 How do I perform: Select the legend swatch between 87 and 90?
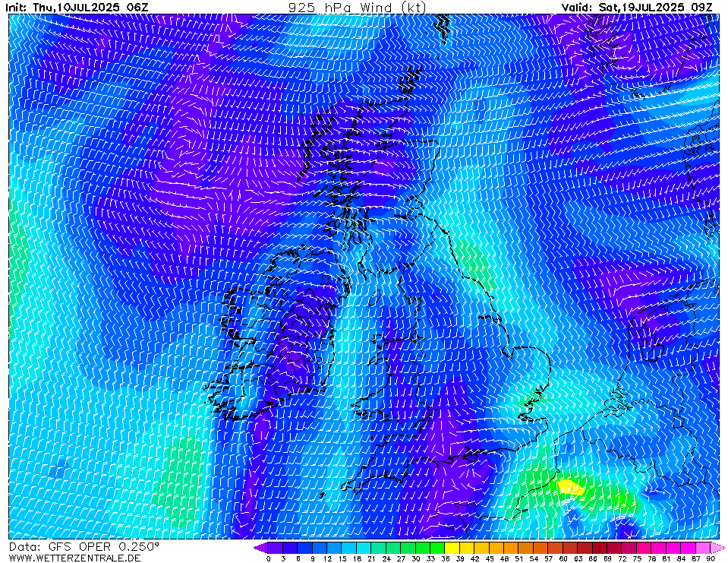coord(703,548)
